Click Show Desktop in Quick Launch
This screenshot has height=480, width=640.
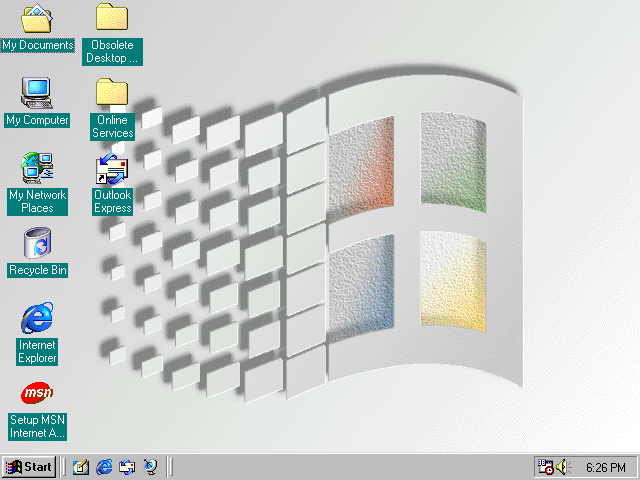(81, 467)
